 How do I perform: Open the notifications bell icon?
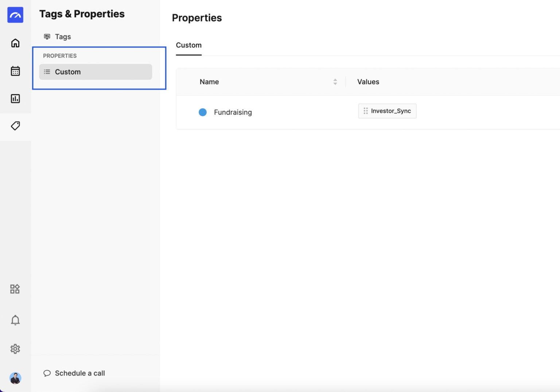coord(15,320)
